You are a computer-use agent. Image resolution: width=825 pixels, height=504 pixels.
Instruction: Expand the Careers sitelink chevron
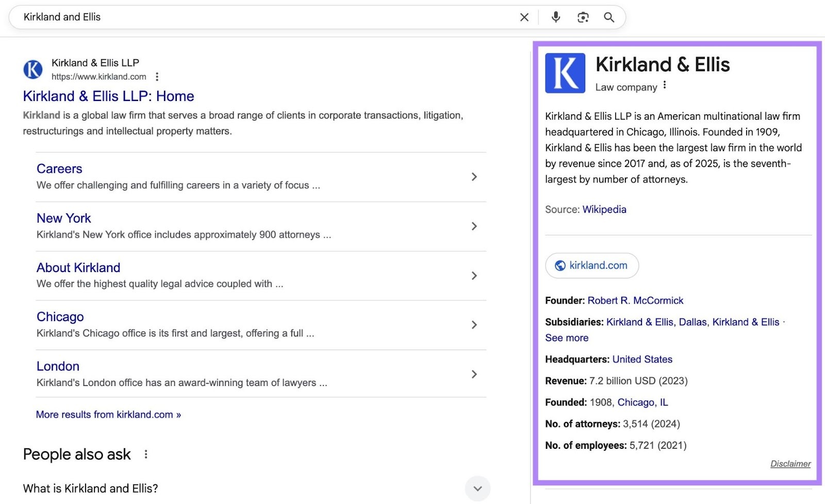coord(474,177)
